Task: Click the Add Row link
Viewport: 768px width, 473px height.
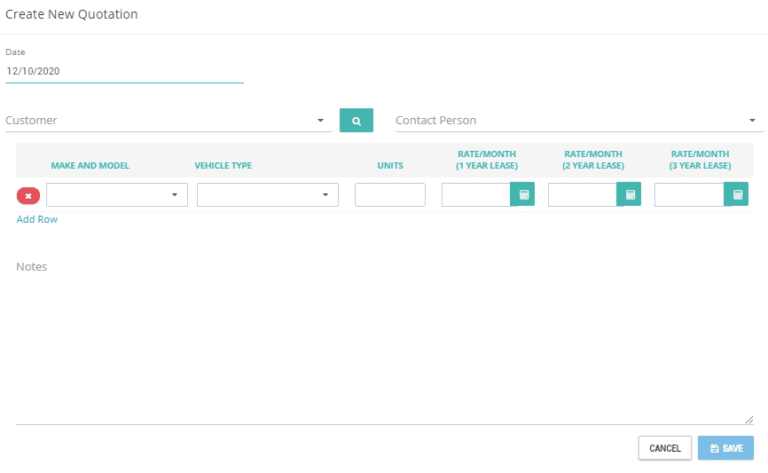Action: [x=37, y=219]
